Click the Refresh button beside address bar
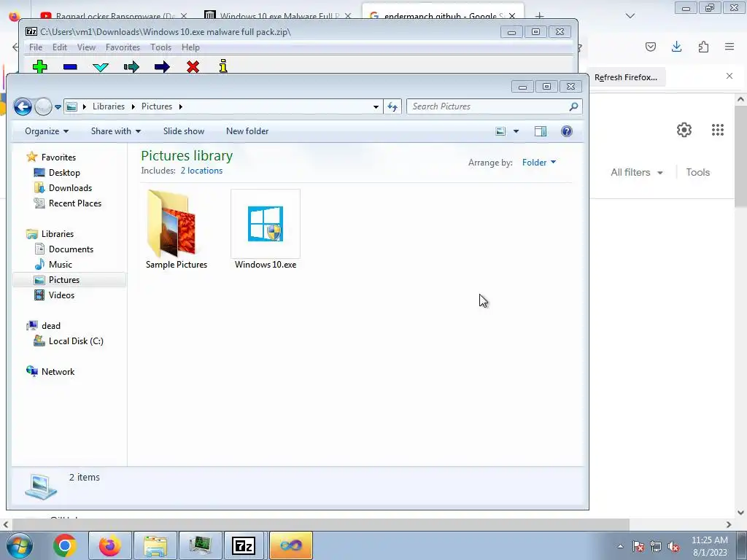 (x=392, y=106)
